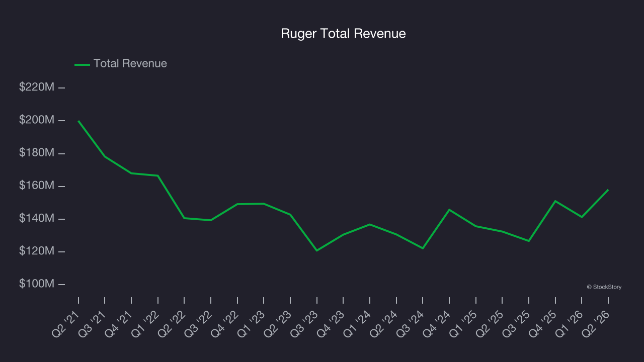Click the "$180M" y-axis label
Image resolution: width=644 pixels, height=362 pixels.
point(37,153)
